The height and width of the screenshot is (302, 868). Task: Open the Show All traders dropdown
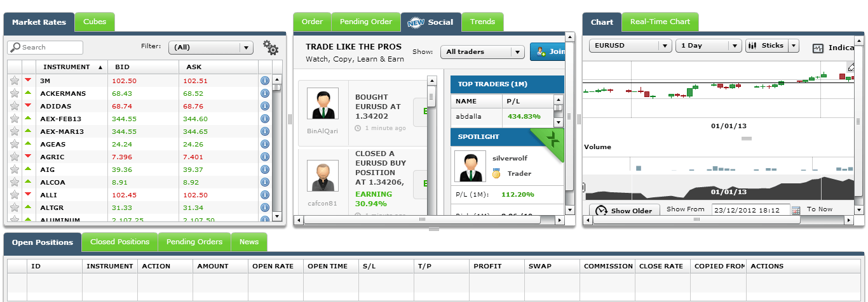pos(482,51)
